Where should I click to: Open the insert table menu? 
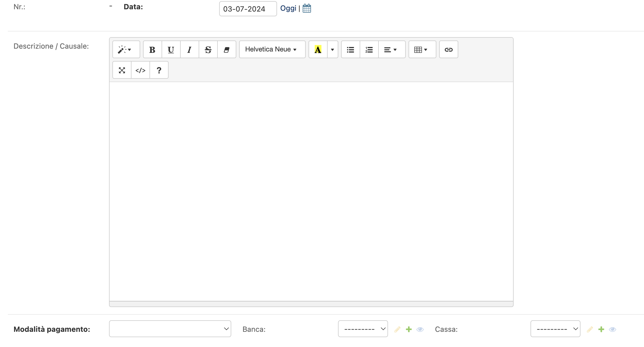(422, 49)
